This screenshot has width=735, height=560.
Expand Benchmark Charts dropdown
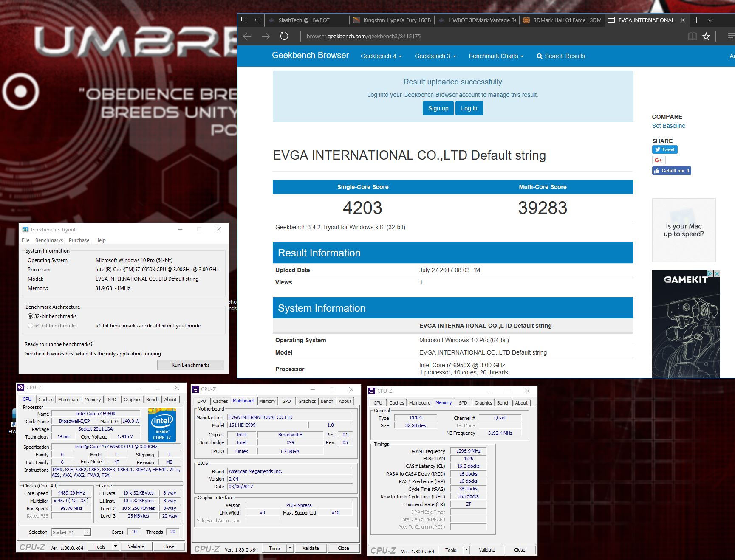tap(496, 56)
